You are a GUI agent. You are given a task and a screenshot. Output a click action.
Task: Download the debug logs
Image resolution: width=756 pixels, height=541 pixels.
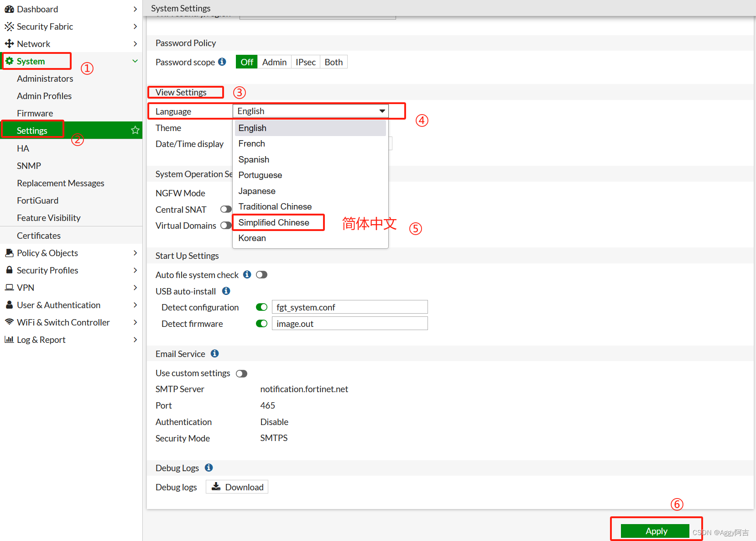(x=237, y=487)
